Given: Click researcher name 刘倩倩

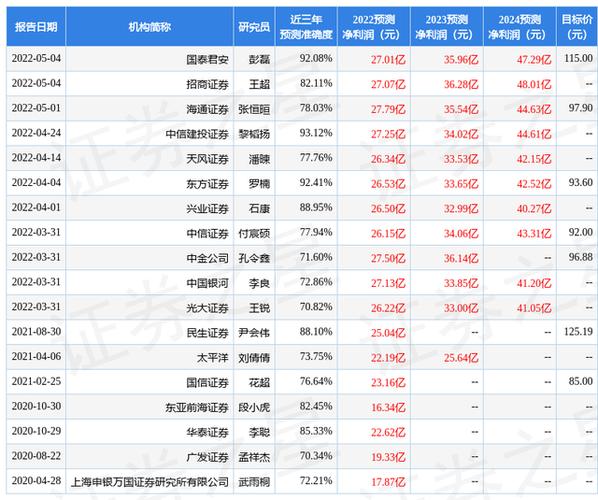Looking at the screenshot, I should 254,358.
